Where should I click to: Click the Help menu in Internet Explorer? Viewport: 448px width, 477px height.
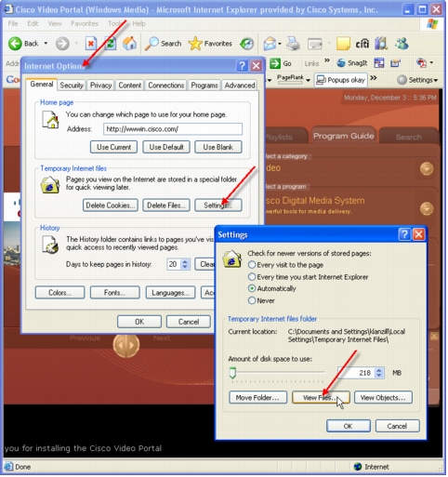[x=138, y=23]
